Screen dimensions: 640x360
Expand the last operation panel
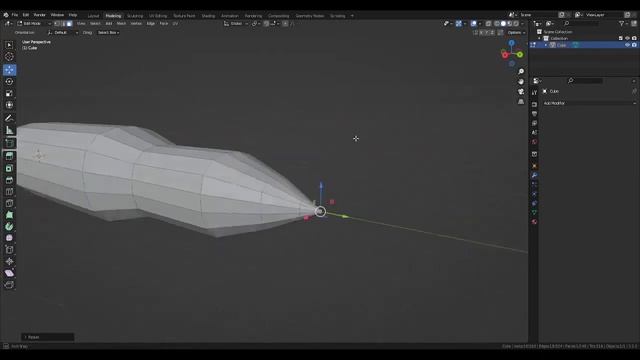point(47,337)
